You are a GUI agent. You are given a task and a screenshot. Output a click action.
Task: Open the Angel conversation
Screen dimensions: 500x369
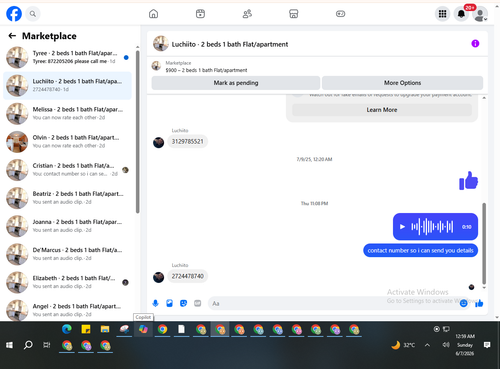(x=68, y=310)
